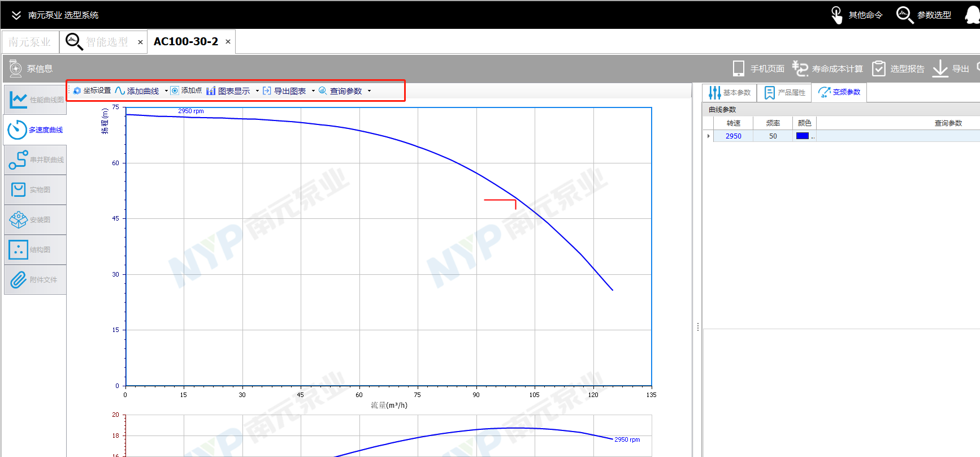
Task: Click the 导出 download arrow icon
Action: (940, 68)
